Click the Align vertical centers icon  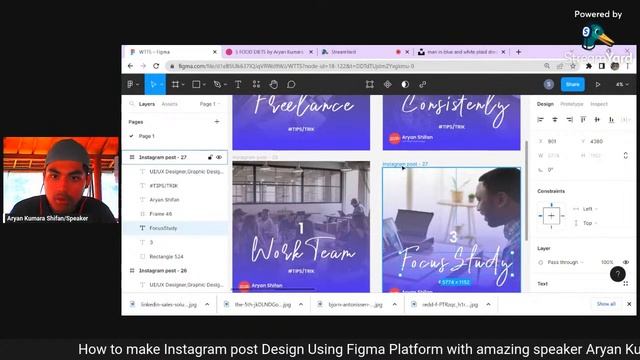[x=597, y=120]
